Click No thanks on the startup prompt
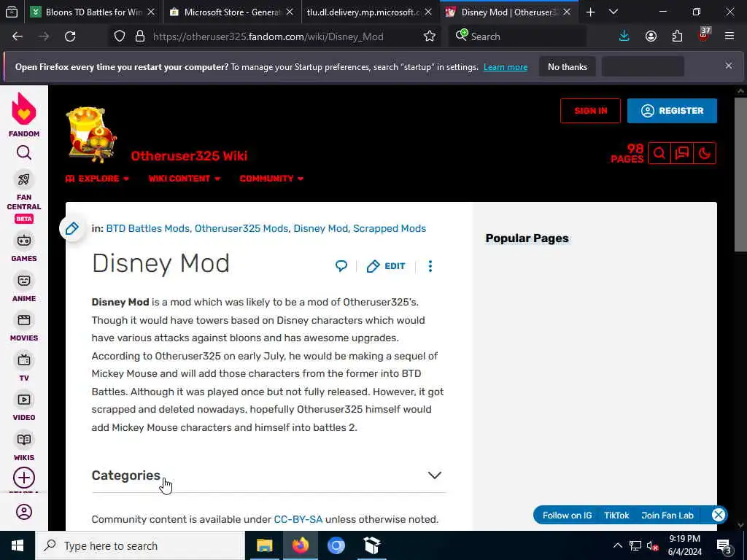 coord(568,66)
